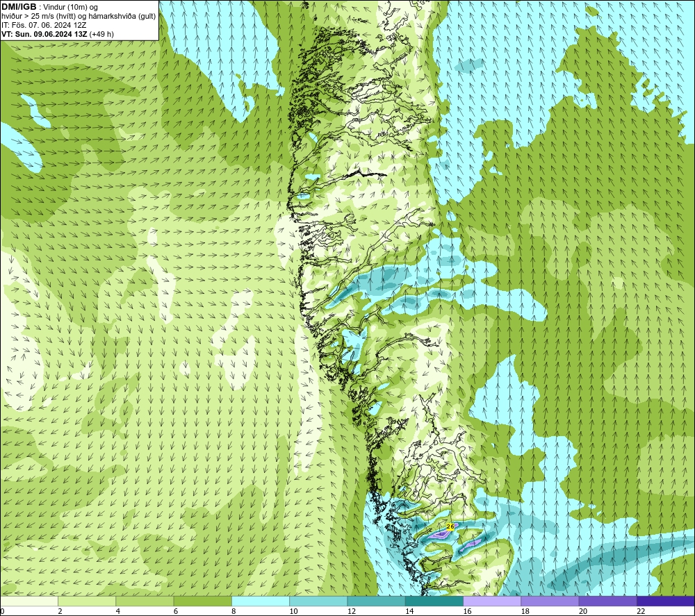Screen dimensions: 695x616
Task: Select the 16-18 m/s lavender legend swatch
Action: tap(492, 601)
